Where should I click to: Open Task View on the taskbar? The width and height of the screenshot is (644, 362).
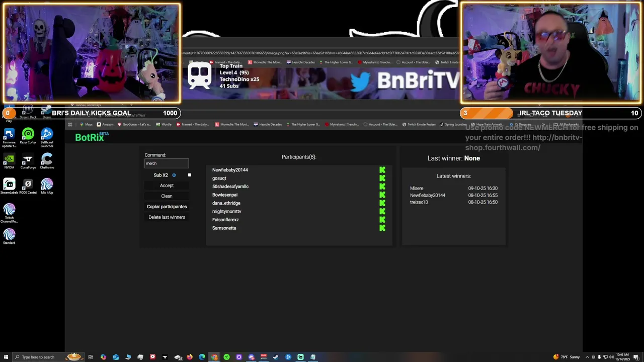coord(91,357)
